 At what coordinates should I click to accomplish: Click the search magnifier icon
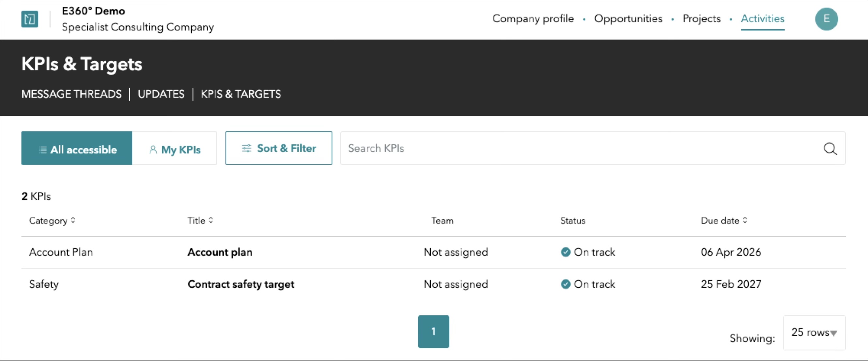pos(830,148)
